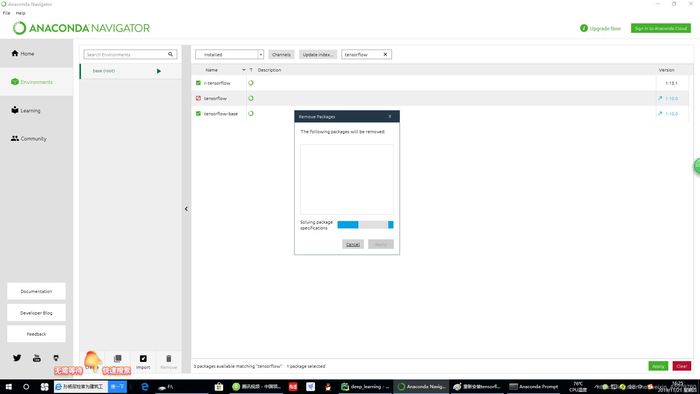
Task: Open the File menu
Action: pos(6,13)
